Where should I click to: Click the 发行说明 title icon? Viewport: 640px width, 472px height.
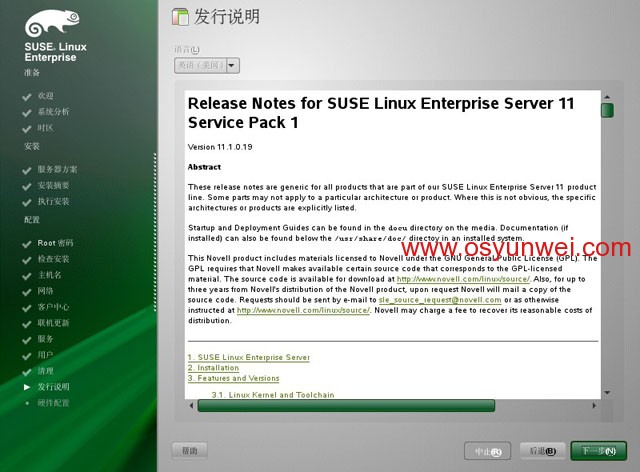tap(180, 17)
